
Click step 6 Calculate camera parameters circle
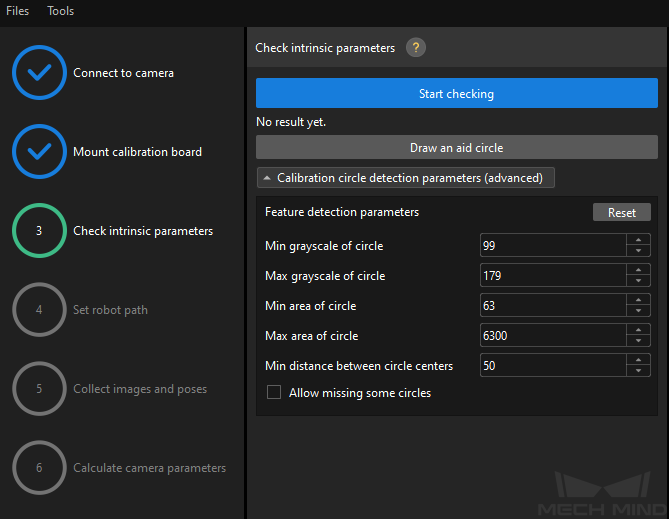(x=39, y=467)
